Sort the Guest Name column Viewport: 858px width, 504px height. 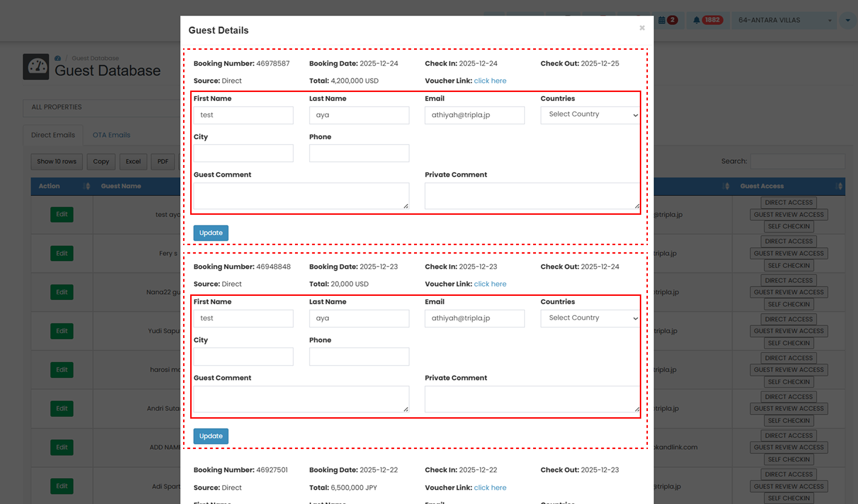121,186
